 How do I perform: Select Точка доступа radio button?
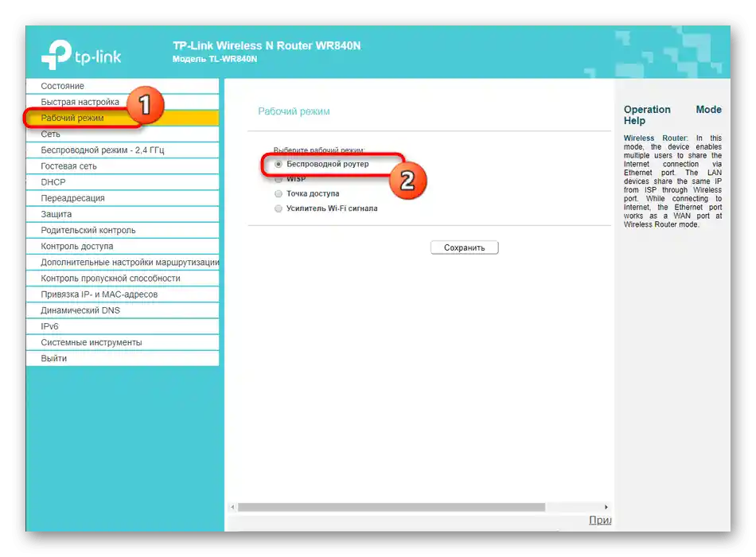pos(279,193)
